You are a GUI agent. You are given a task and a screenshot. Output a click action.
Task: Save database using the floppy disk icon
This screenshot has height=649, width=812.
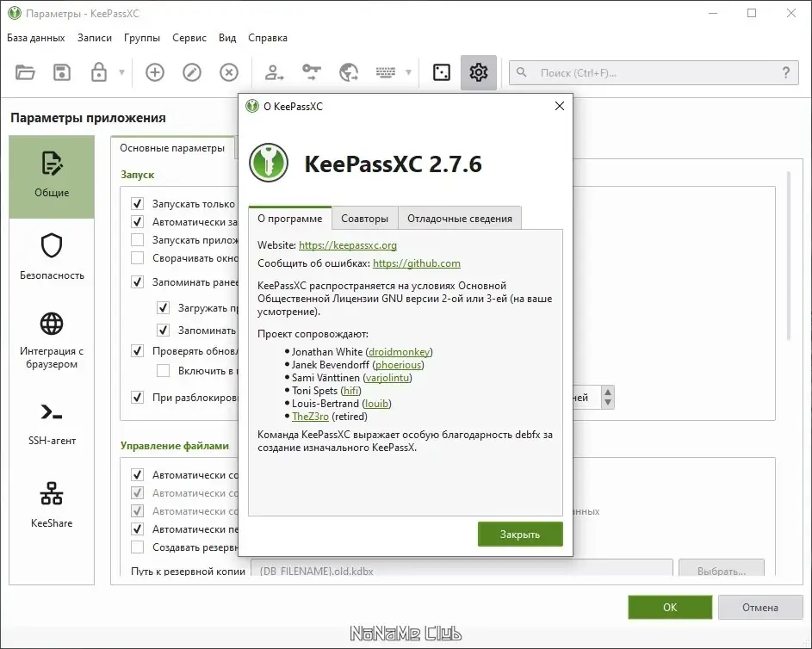coord(62,72)
